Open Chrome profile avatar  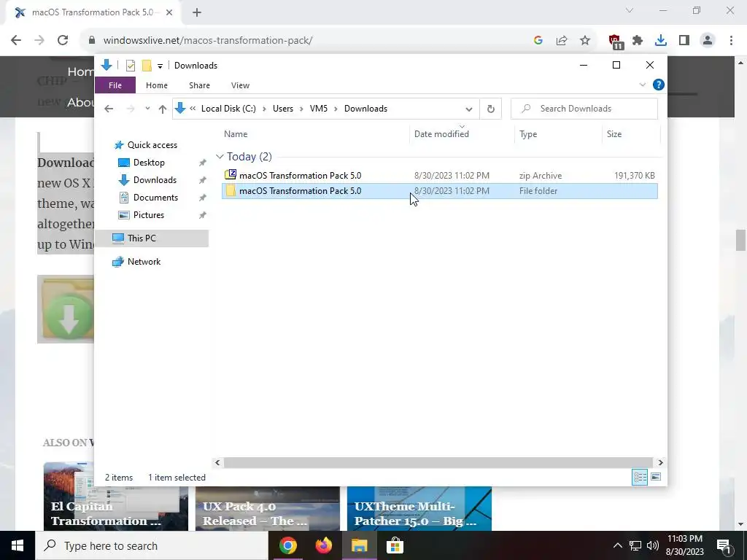(x=708, y=41)
